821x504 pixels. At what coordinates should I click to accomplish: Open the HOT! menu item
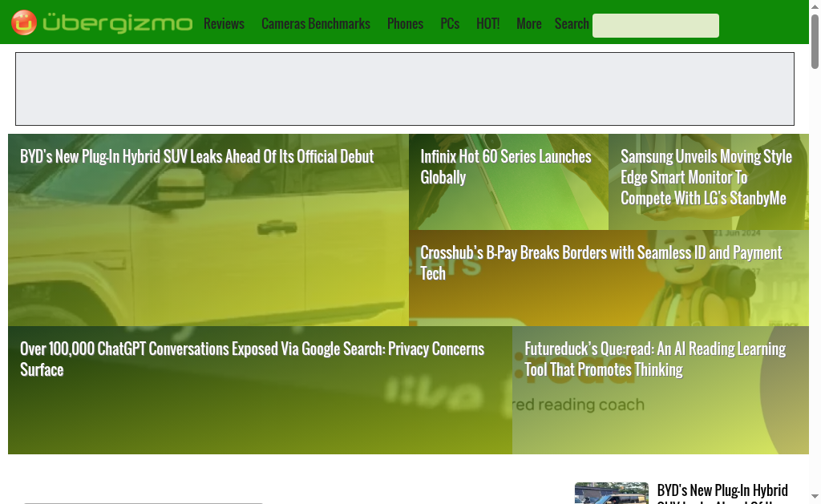click(x=488, y=24)
